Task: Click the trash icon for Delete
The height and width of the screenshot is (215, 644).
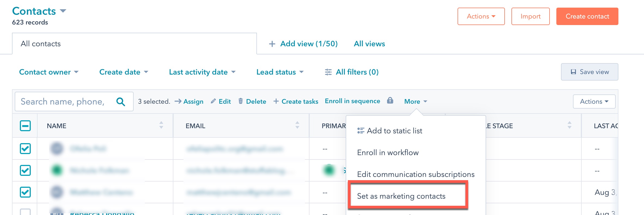Action: coord(241,101)
